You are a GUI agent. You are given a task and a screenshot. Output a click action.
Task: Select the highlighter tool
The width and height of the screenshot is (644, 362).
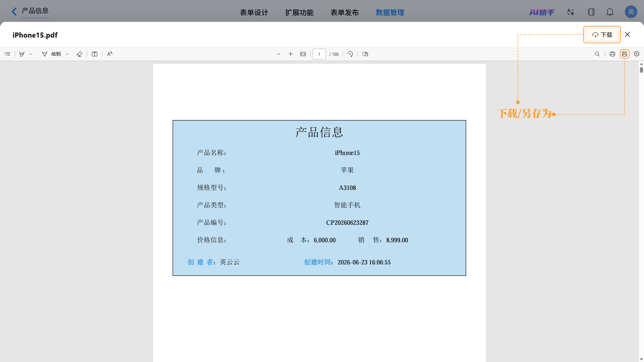point(22,54)
